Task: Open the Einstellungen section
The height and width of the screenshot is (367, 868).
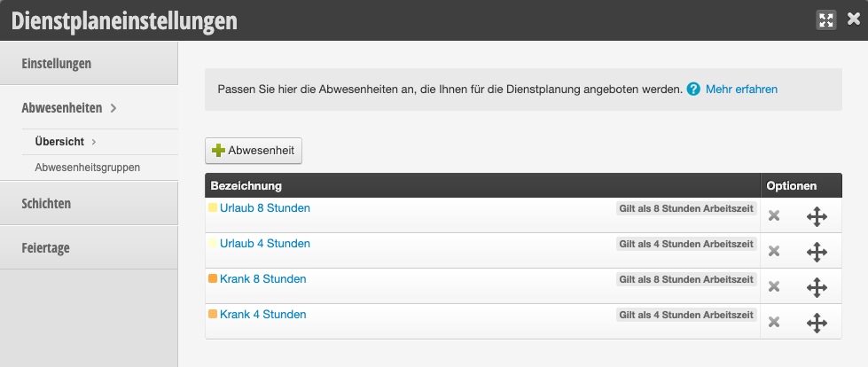Action: 89,64
